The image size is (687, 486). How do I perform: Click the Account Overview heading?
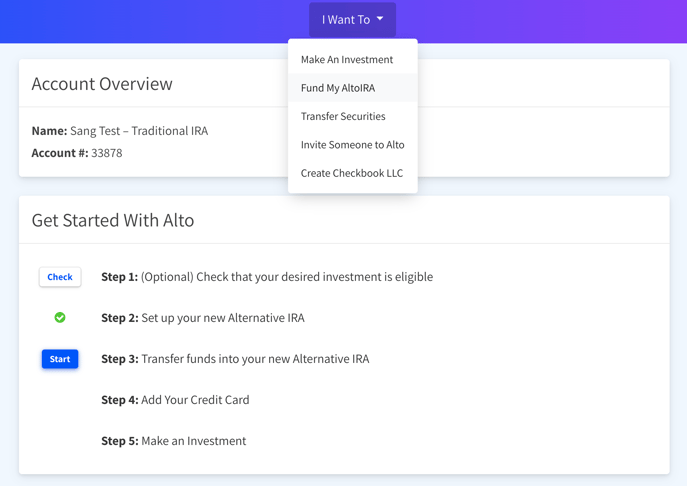pyautogui.click(x=102, y=84)
